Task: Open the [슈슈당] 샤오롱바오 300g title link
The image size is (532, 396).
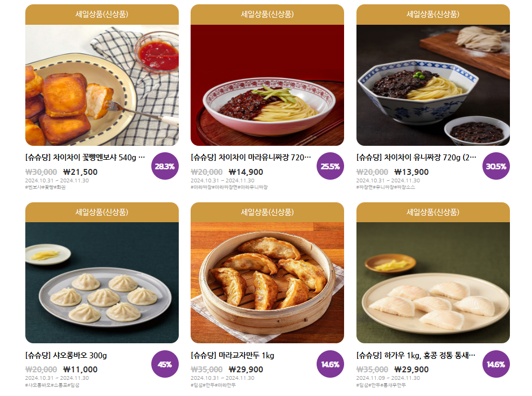Action: click(x=66, y=355)
